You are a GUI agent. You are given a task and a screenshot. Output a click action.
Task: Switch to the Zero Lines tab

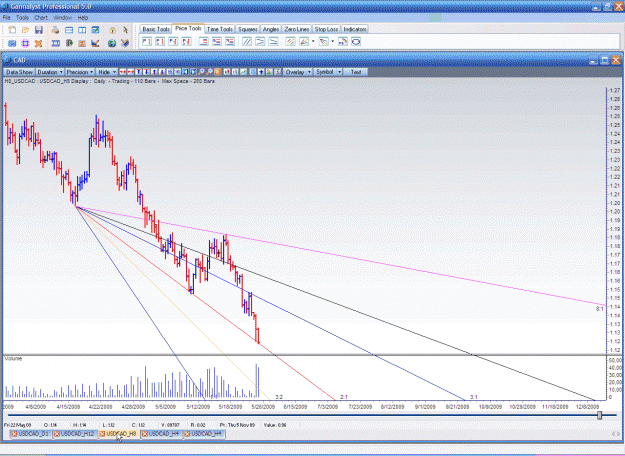[x=297, y=29]
